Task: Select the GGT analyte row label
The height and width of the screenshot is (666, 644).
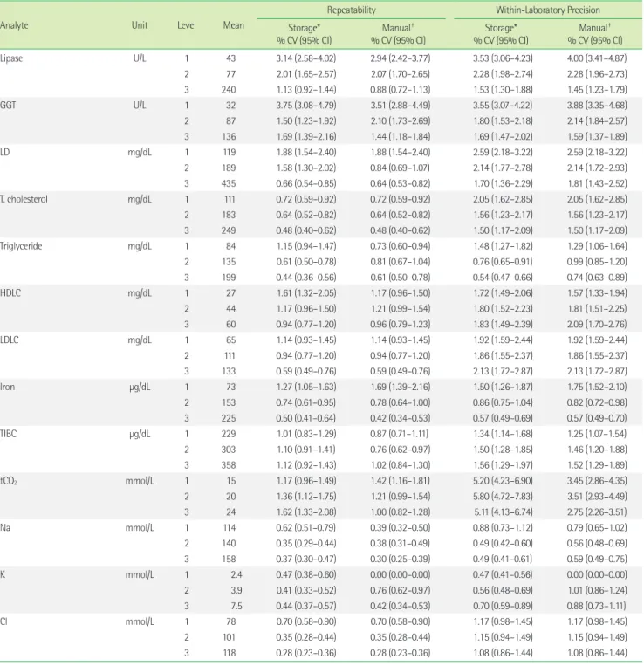Action: (x=8, y=106)
